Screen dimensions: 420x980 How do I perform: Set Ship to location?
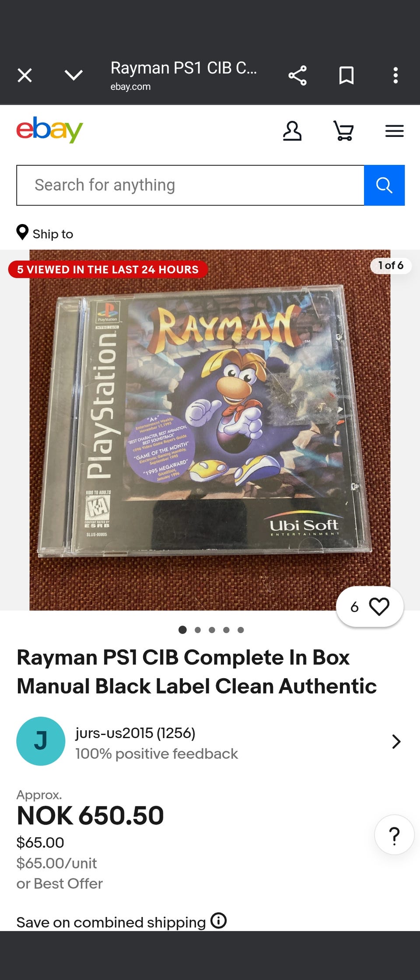(x=45, y=233)
